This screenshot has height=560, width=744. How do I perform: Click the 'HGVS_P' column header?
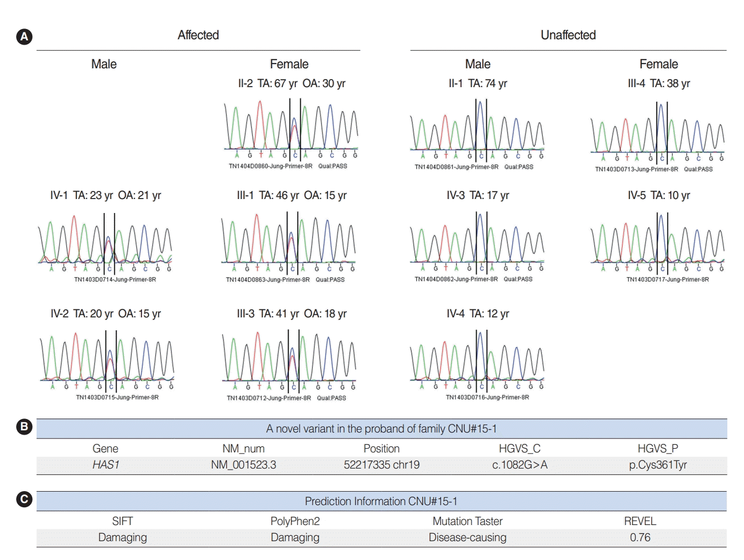coord(658,449)
